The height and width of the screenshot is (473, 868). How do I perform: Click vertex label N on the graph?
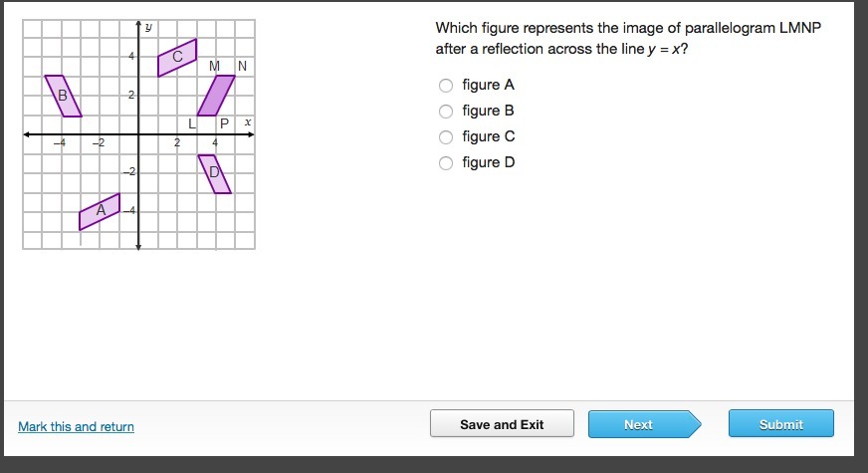[242, 66]
